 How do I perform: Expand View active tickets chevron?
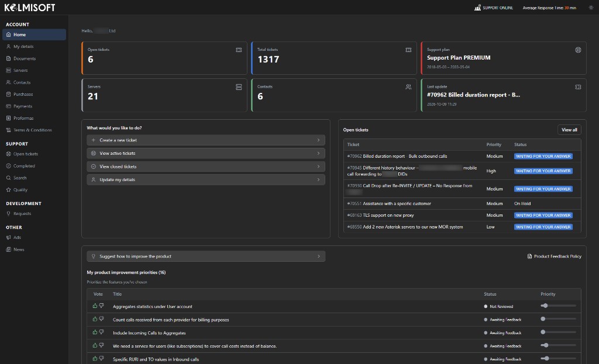coord(318,154)
